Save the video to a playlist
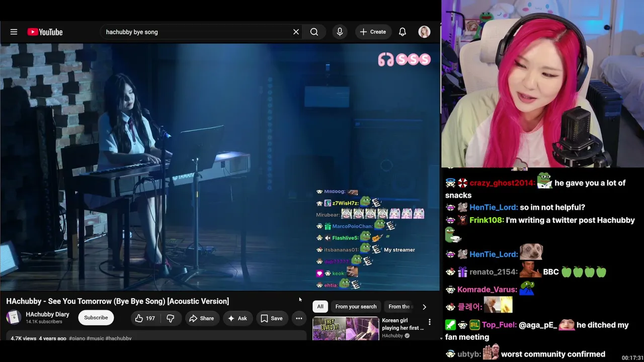 [x=271, y=318]
